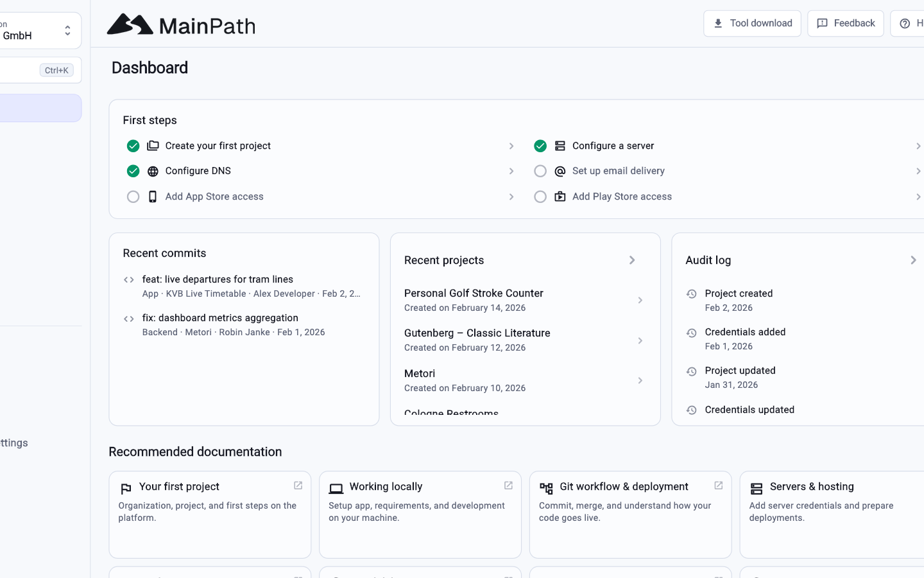
Task: Click the empty circle for Add App Store access
Action: tap(133, 197)
